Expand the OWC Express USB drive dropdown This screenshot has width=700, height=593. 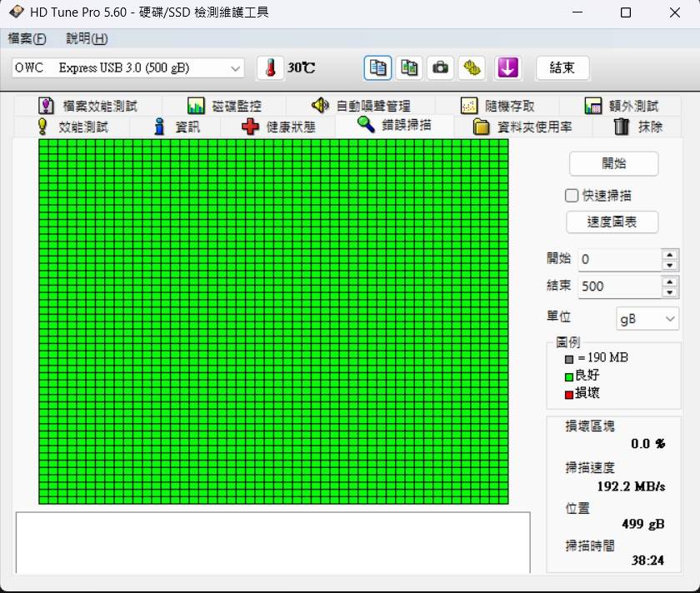pyautogui.click(x=235, y=68)
